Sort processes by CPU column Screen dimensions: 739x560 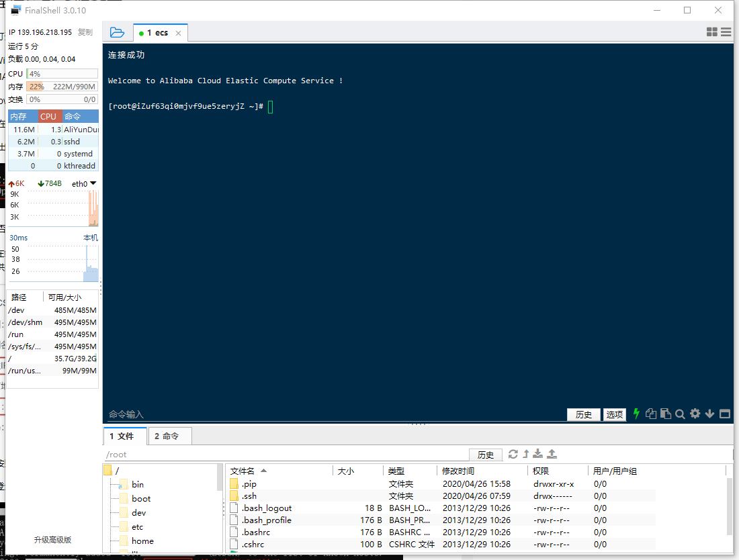pyautogui.click(x=50, y=116)
